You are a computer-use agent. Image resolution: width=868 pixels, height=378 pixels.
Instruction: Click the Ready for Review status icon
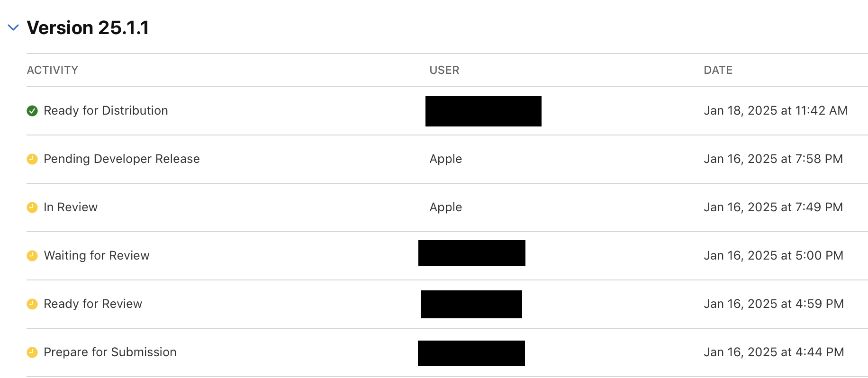32,304
